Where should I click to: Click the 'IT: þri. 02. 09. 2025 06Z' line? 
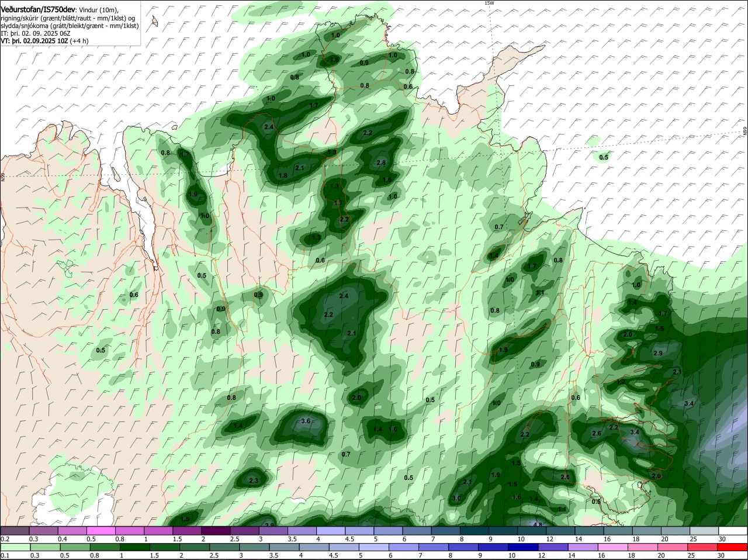pos(37,33)
